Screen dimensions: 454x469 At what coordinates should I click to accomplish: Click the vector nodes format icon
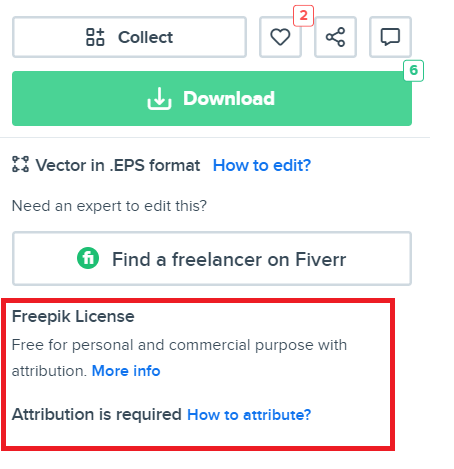coord(20,164)
